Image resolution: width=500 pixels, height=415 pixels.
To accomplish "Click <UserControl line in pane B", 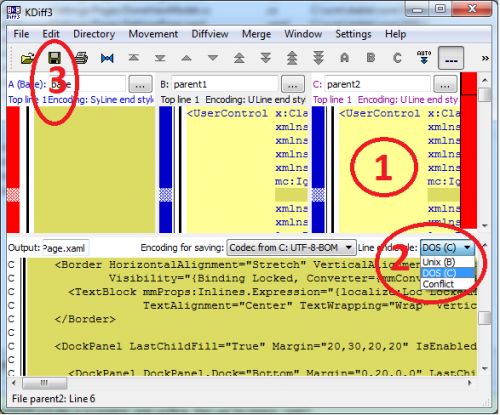I will point(247,114).
